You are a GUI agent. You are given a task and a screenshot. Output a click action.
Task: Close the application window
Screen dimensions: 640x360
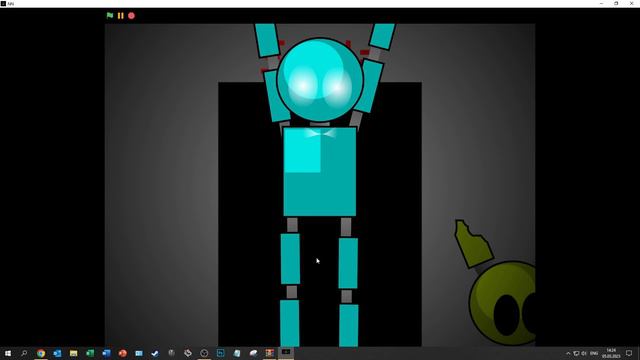pyautogui.click(x=631, y=3)
